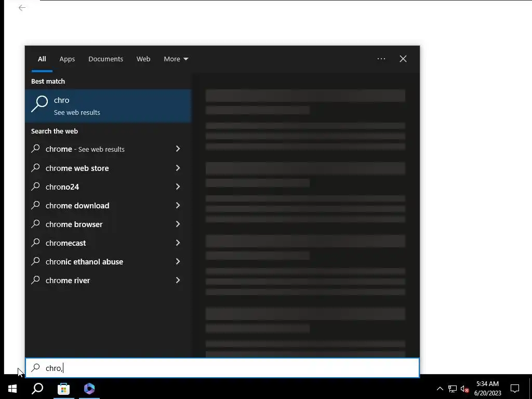Switch to the Apps tab

[67, 59]
